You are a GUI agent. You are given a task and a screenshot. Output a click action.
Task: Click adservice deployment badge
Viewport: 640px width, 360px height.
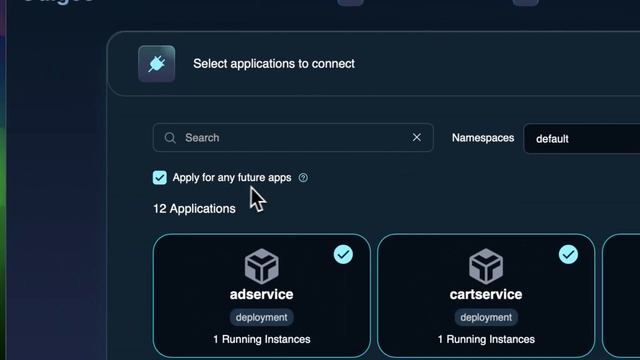[x=262, y=317]
